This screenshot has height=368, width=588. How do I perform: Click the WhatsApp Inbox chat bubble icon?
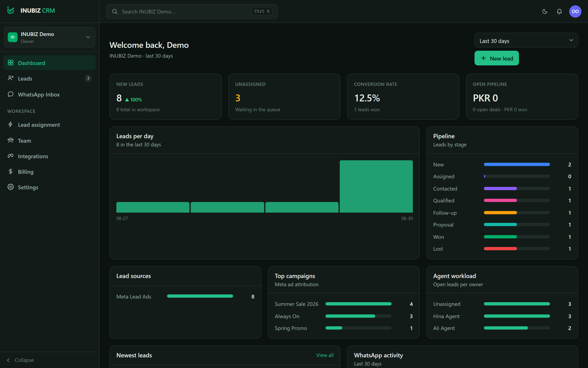pyautogui.click(x=10, y=94)
